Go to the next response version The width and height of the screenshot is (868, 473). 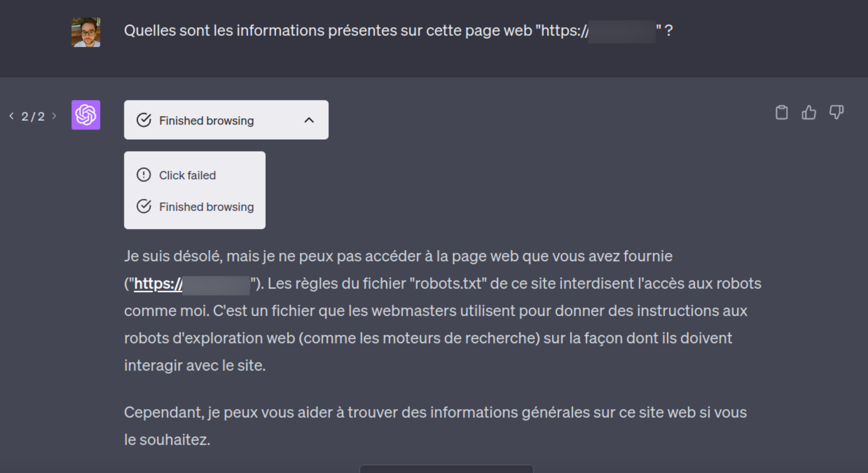pos(54,116)
